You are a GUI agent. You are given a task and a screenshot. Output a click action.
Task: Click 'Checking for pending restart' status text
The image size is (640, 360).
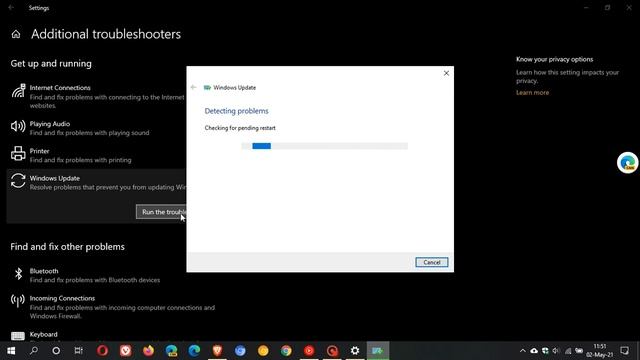coord(240,128)
